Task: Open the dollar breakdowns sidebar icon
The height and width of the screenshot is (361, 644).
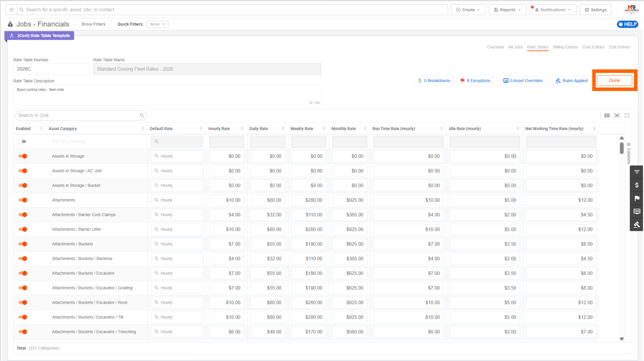Action: coord(636,185)
